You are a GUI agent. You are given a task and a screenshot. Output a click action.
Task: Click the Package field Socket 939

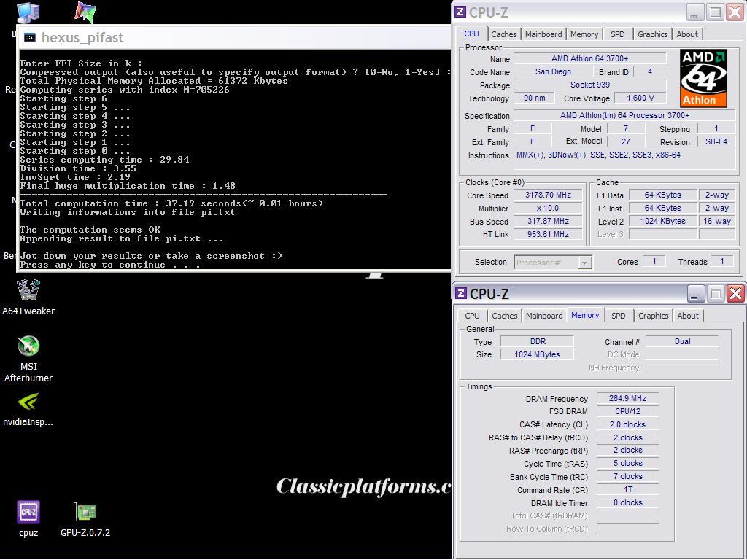[589, 85]
